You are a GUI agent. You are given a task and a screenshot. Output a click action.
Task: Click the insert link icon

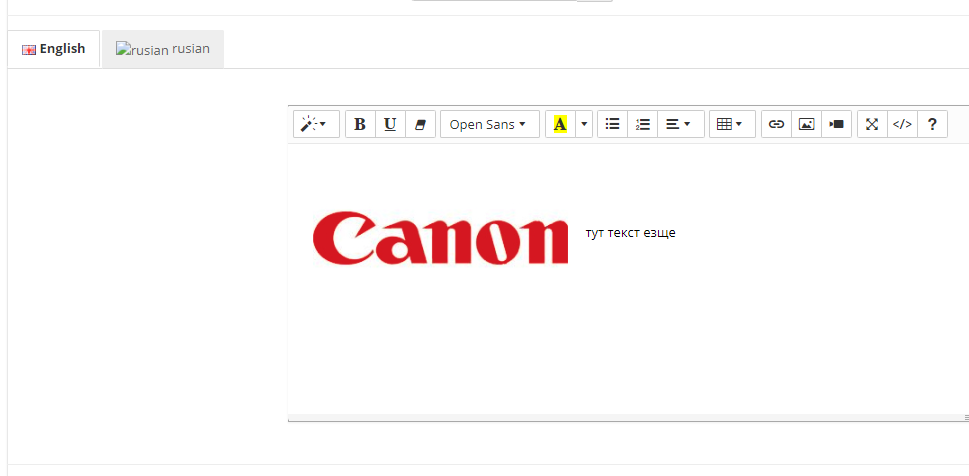[776, 124]
